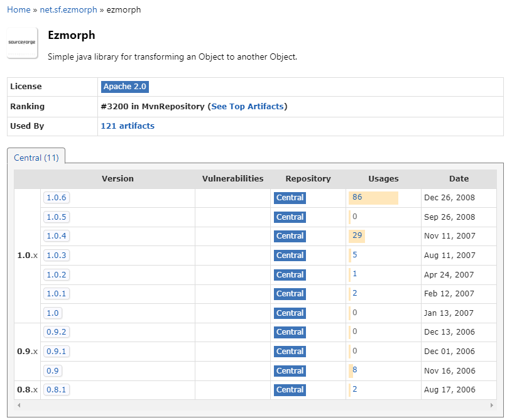The height and width of the screenshot is (420, 507).
Task: Click the Version column header
Action: 117,179
